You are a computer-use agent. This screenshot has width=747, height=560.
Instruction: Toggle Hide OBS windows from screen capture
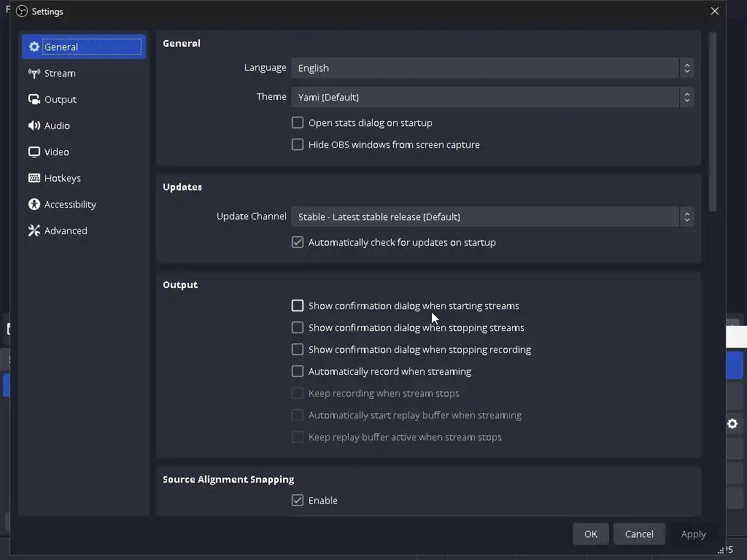298,144
